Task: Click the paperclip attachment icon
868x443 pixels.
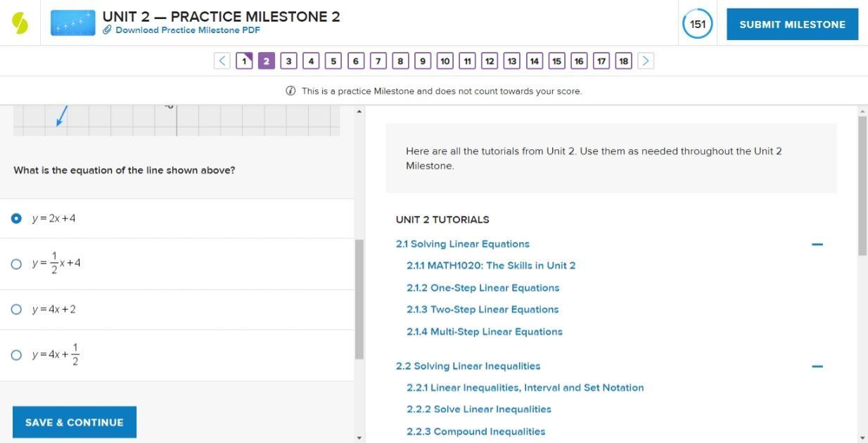Action: [x=107, y=30]
